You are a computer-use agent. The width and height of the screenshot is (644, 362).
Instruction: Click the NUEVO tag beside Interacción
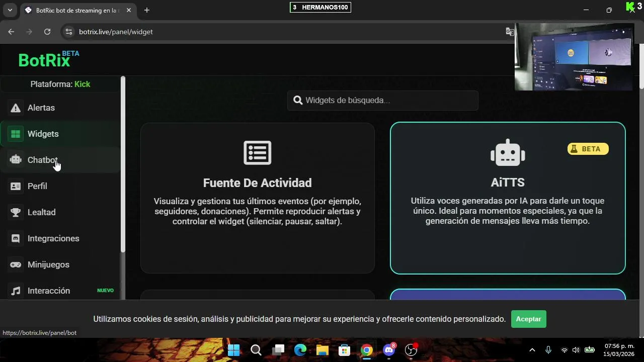(105, 291)
